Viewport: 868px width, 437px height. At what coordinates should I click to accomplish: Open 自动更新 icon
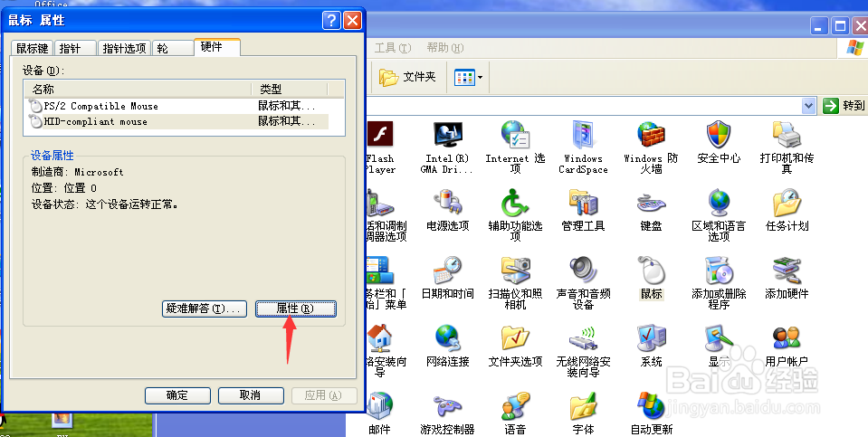coord(651,406)
